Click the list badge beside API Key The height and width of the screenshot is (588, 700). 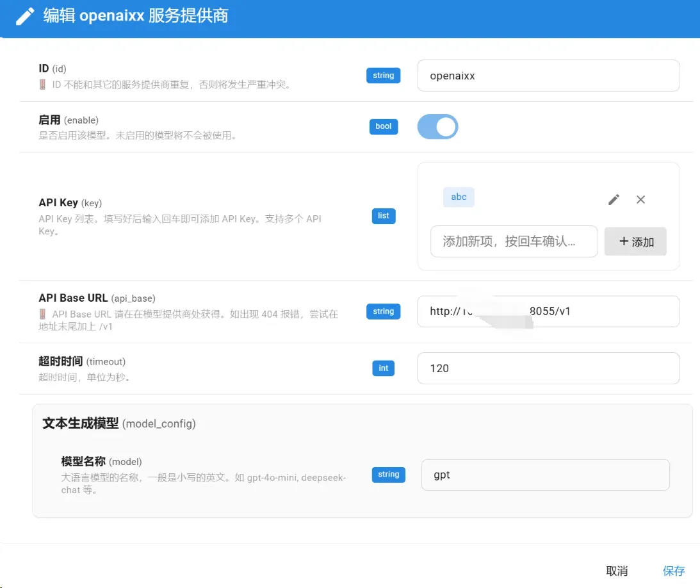[x=384, y=216]
